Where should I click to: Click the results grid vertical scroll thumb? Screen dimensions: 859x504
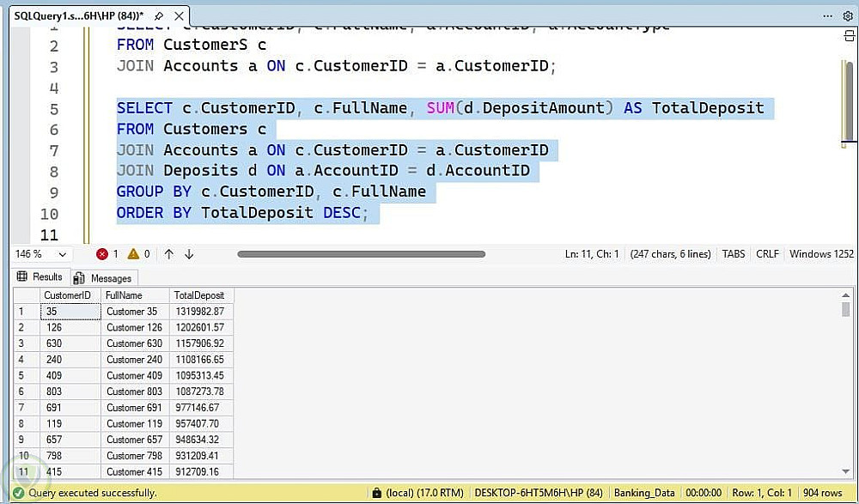coord(846,308)
